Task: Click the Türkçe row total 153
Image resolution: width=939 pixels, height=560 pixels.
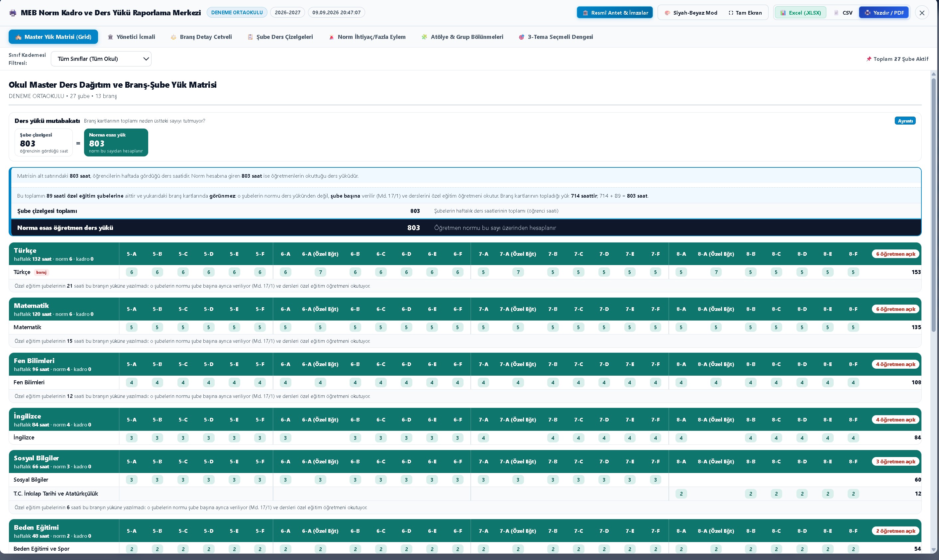Action: pos(916,272)
